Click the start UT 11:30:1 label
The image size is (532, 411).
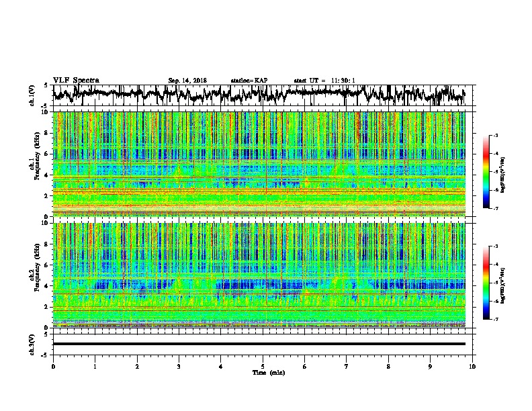click(324, 81)
